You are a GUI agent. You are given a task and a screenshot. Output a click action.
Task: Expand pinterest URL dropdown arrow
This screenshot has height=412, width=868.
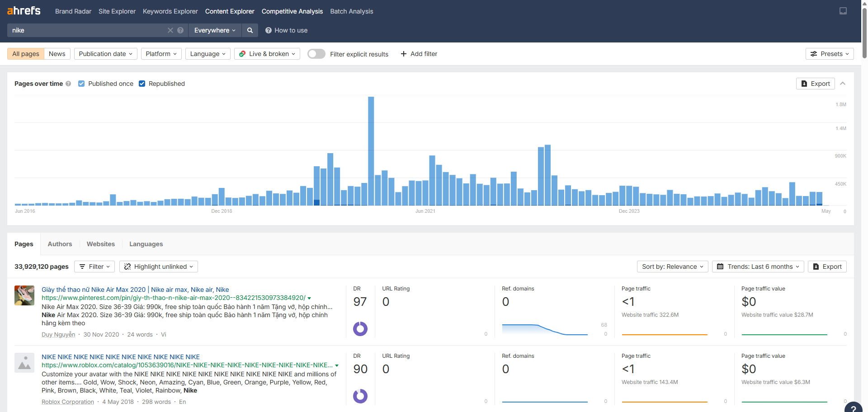tap(309, 298)
